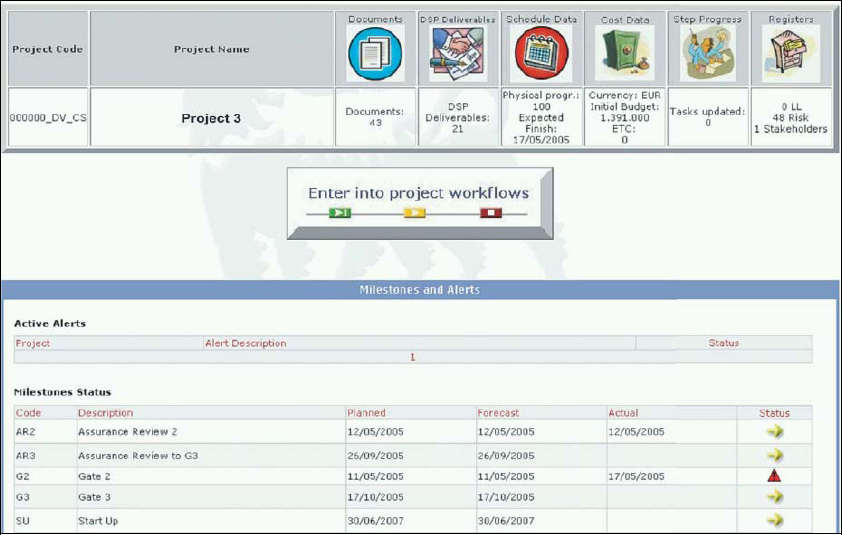
Task: Click the SU milestone code
Action: [23, 520]
